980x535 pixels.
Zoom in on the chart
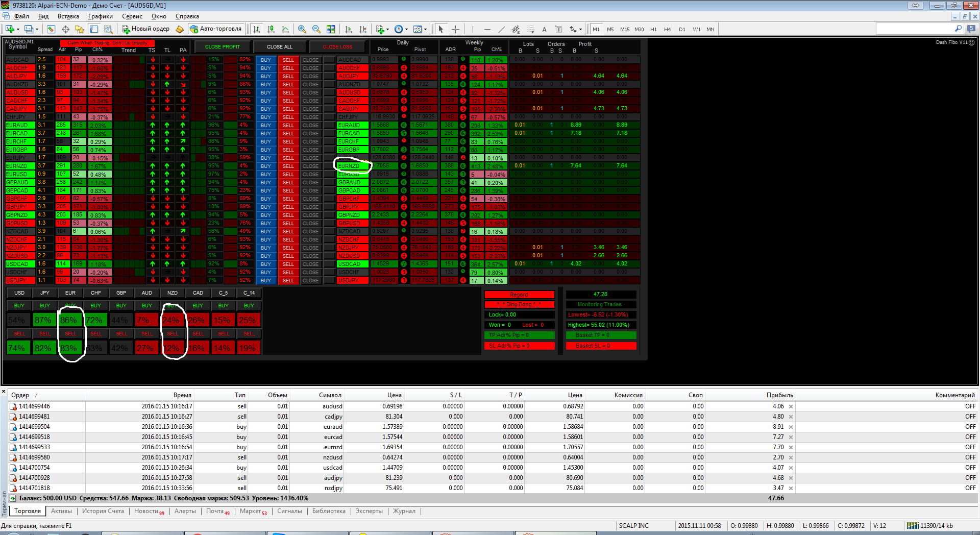click(302, 29)
